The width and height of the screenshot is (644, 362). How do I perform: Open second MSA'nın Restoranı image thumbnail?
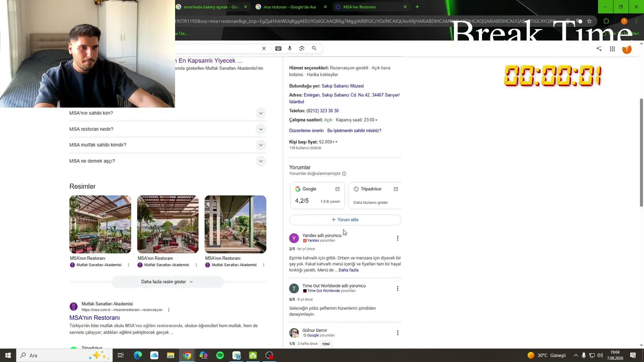pyautogui.click(x=168, y=224)
